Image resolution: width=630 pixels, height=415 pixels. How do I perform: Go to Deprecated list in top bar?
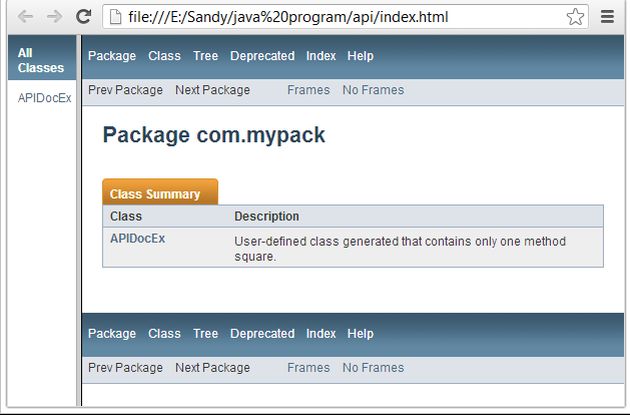pyautogui.click(x=262, y=56)
